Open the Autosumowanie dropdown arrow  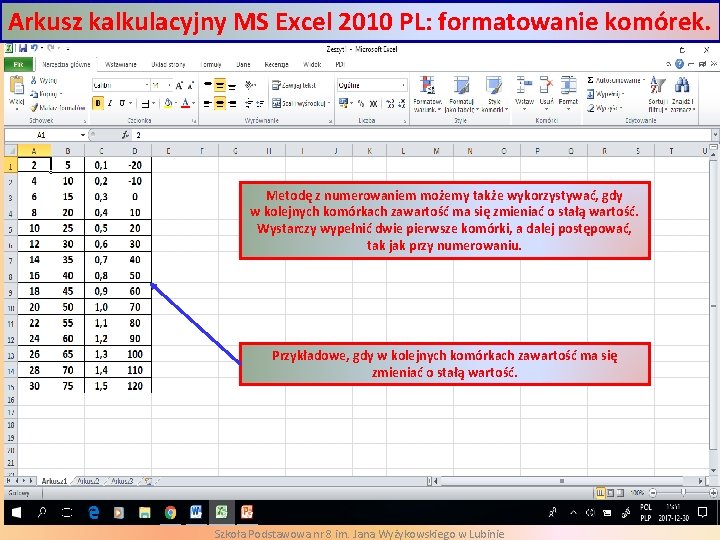pos(644,80)
